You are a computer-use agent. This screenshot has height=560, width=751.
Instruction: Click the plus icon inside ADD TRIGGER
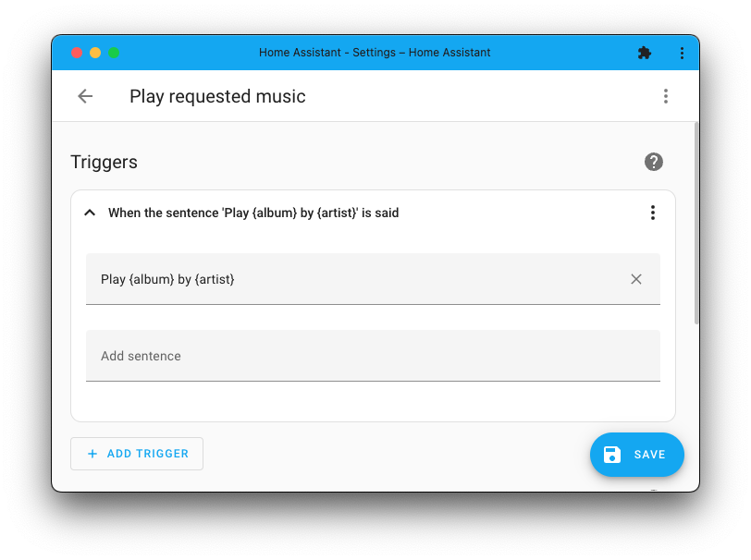(x=92, y=454)
